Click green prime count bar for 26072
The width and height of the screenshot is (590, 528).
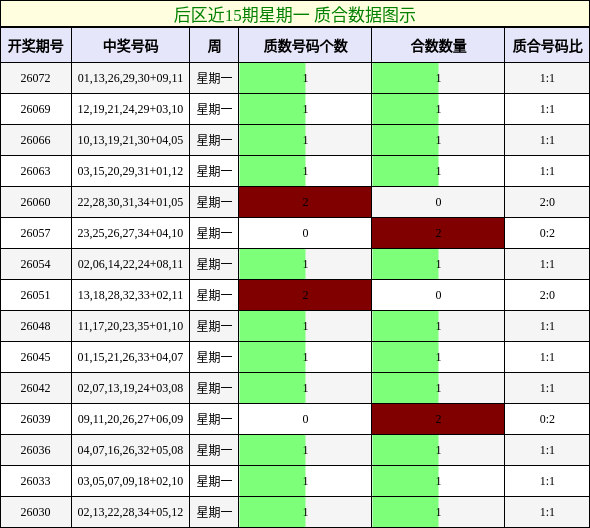pyautogui.click(x=272, y=78)
